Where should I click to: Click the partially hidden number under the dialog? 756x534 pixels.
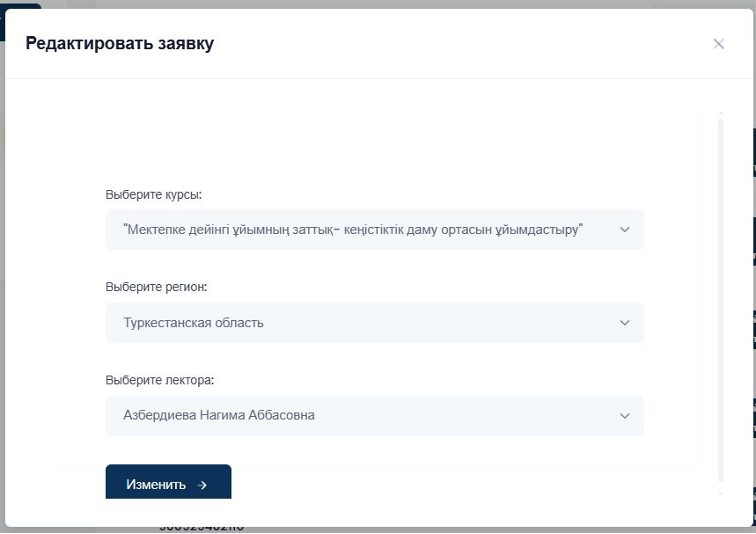pos(200,529)
